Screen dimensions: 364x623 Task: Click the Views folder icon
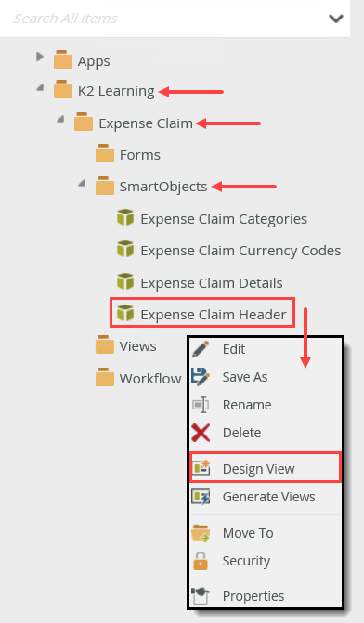click(x=105, y=344)
